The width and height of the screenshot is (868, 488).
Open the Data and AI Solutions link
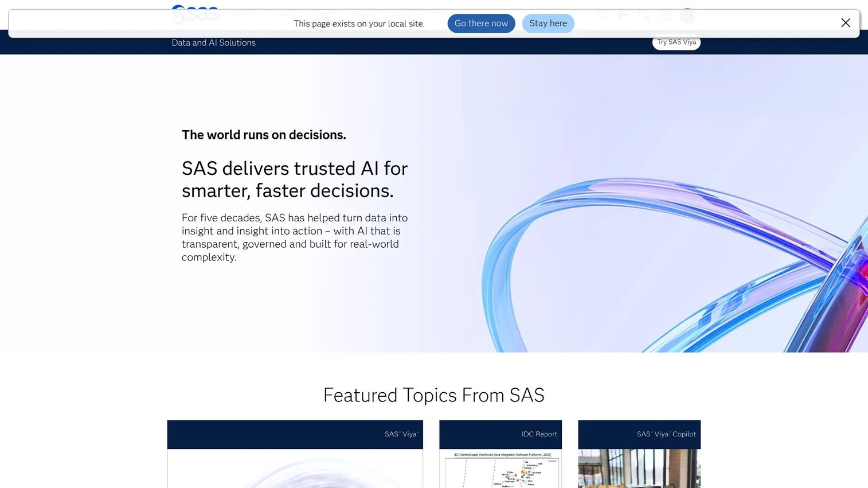[x=214, y=43]
